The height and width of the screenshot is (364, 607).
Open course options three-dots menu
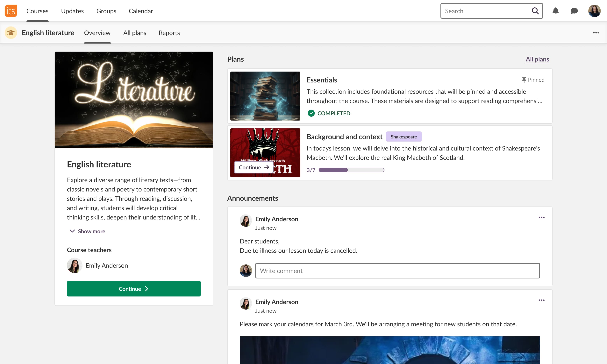[x=596, y=33]
